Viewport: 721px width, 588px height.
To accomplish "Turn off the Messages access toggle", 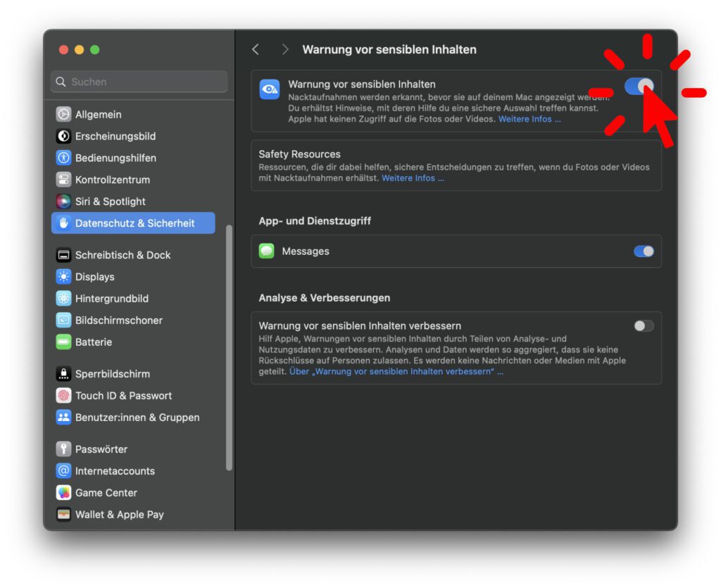I will [643, 251].
